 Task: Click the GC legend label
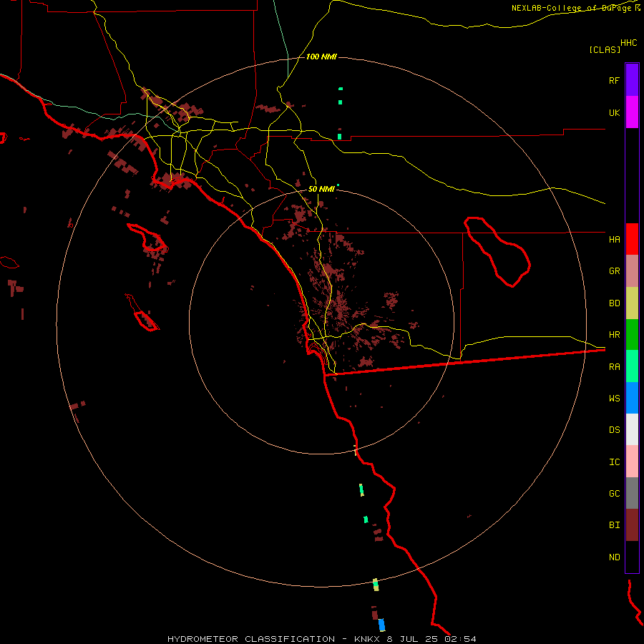[614, 493]
